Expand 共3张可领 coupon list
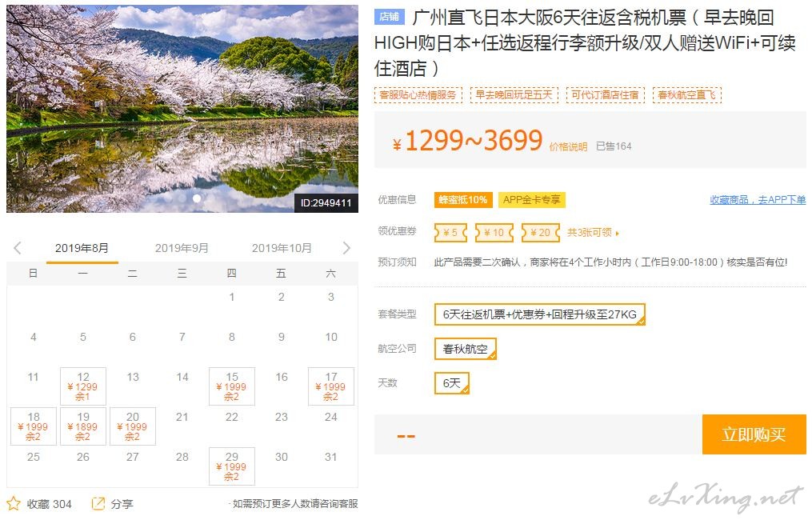 click(x=593, y=233)
